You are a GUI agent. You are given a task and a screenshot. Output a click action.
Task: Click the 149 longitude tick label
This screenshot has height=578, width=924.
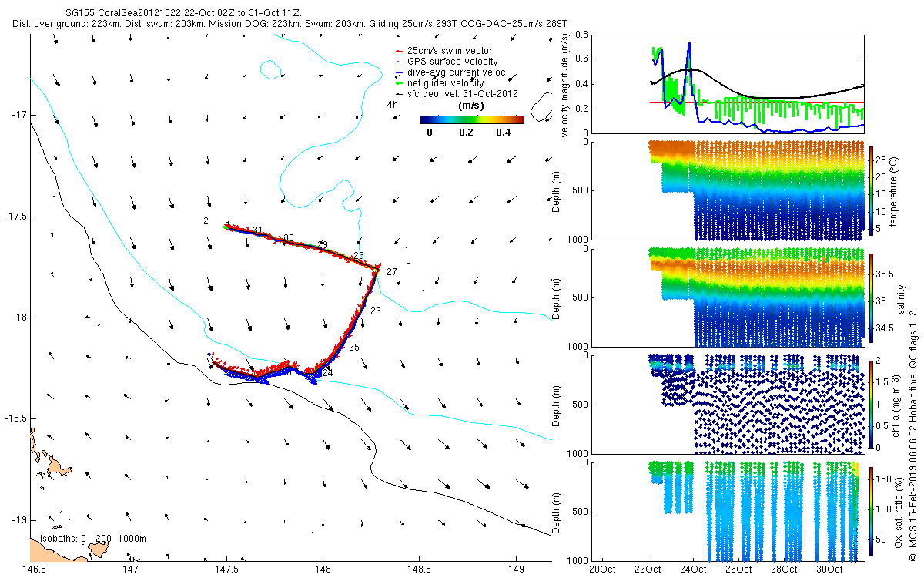[515, 570]
